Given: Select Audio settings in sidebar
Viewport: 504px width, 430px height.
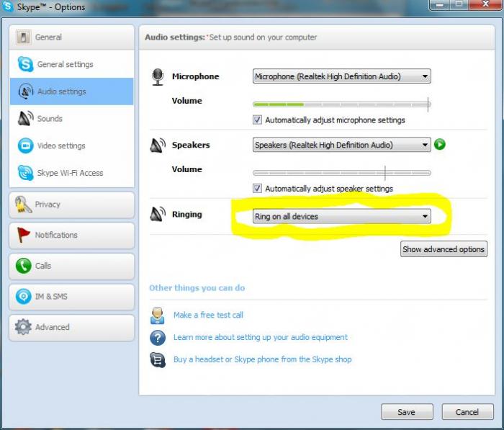Looking at the screenshot, I should 72,91.
